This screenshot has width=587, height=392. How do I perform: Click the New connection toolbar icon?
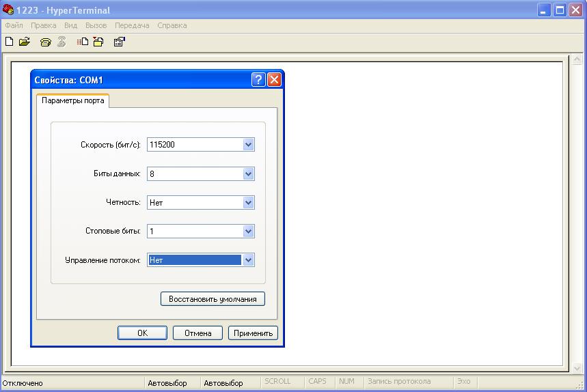coord(10,42)
